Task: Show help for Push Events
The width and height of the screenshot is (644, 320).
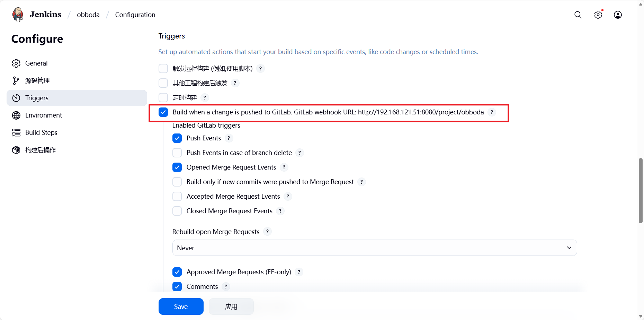Action: pyautogui.click(x=229, y=138)
